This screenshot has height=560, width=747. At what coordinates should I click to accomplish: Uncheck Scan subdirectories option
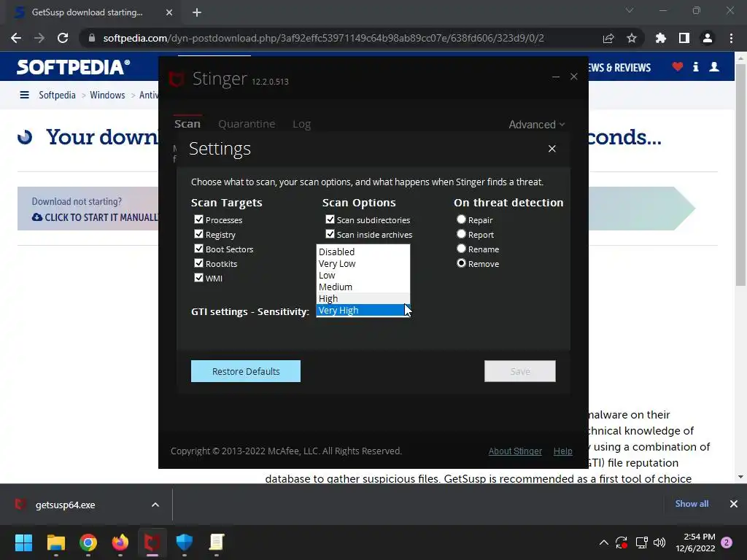(330, 219)
